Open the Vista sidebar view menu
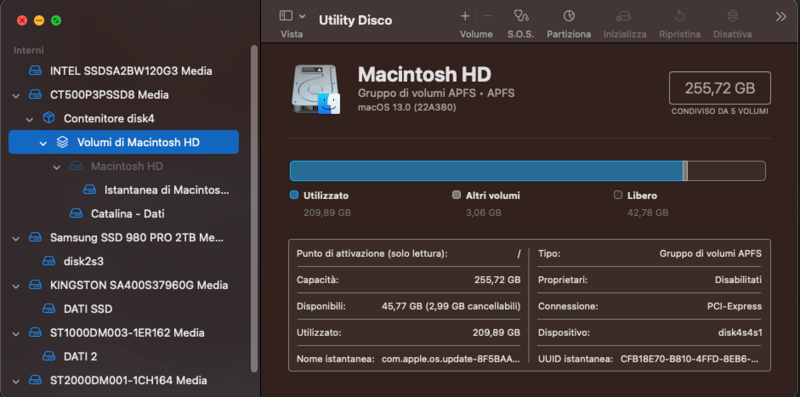The image size is (800, 397). [x=302, y=16]
